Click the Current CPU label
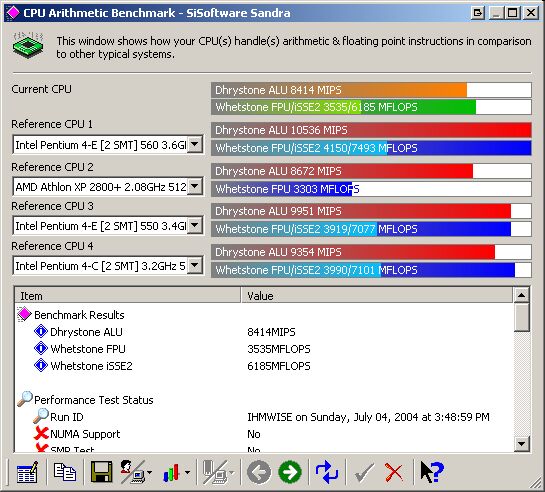 [x=41, y=89]
